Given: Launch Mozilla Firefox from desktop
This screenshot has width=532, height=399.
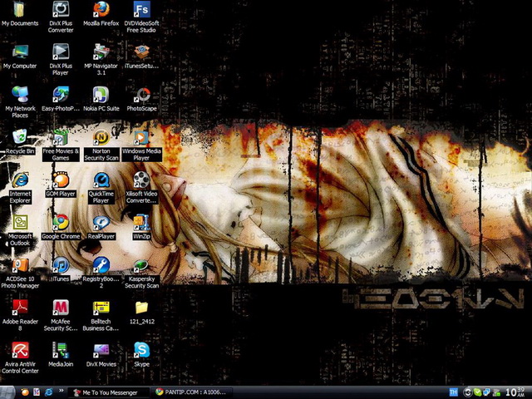Looking at the screenshot, I should (x=101, y=9).
